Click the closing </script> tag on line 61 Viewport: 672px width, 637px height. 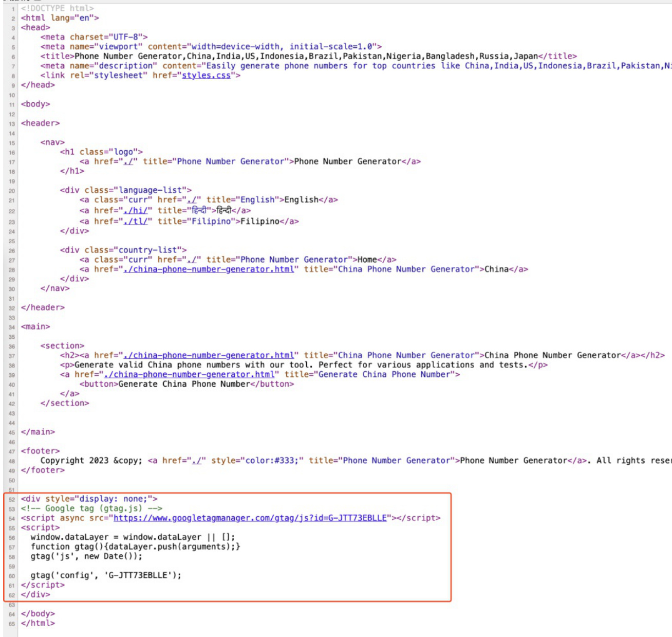point(43,585)
